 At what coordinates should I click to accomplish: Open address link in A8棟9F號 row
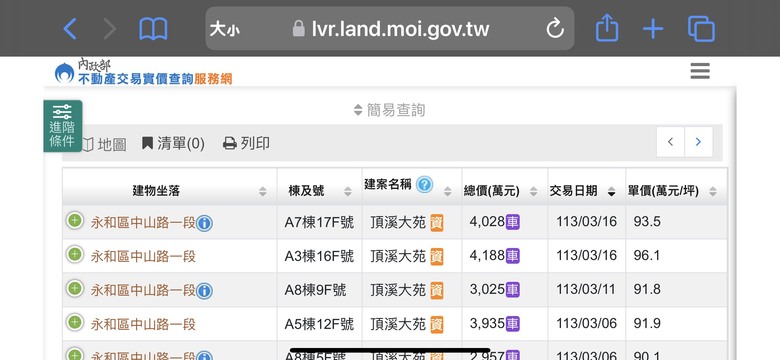pyautogui.click(x=143, y=290)
